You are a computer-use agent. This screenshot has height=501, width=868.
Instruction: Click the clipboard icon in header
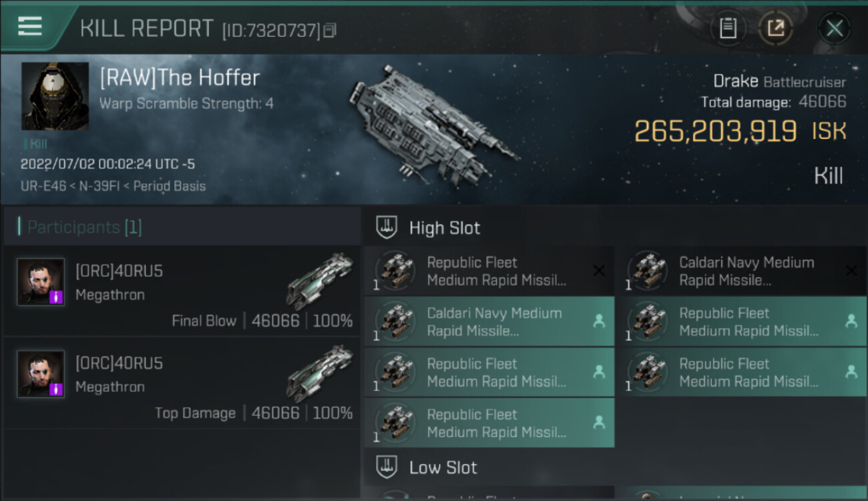728,28
